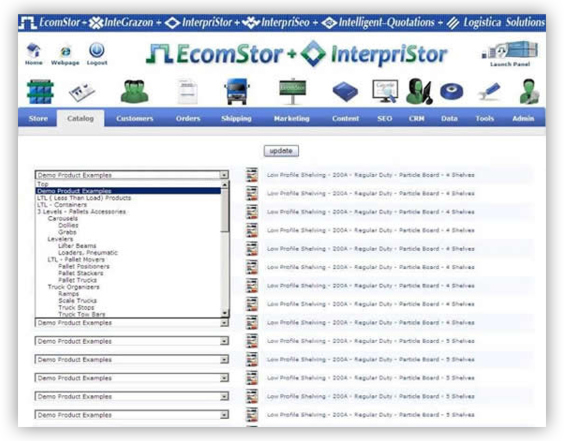Click the first product row thumbnail
Viewport: 564px width, 441px height.
point(252,175)
